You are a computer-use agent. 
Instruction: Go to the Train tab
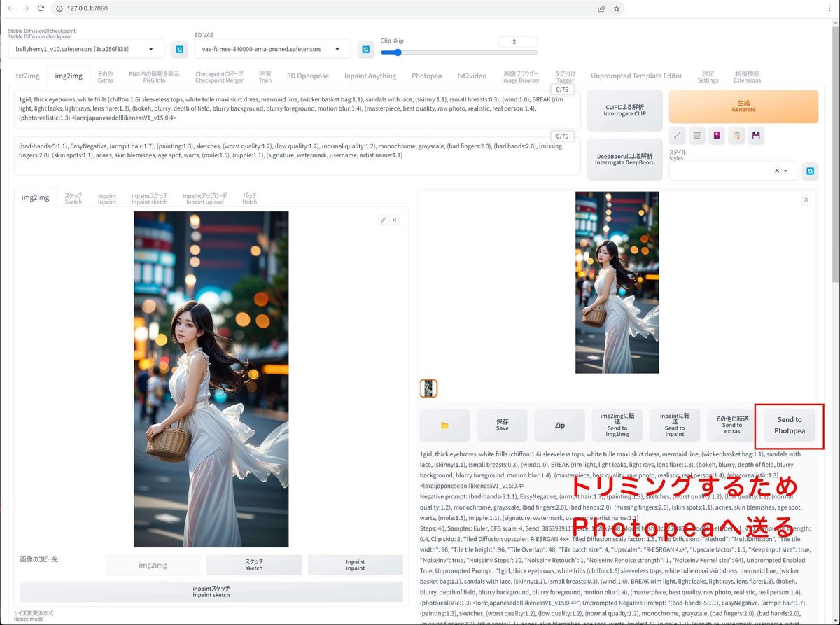click(265, 76)
